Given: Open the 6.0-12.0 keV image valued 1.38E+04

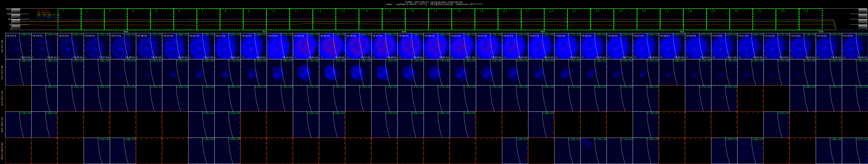Looking at the screenshot, I should (x=45, y=72).
